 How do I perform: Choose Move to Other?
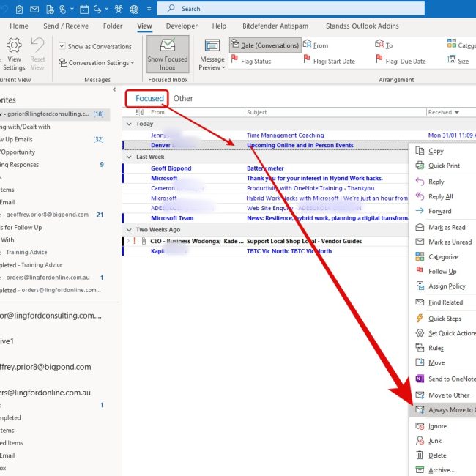click(x=449, y=395)
